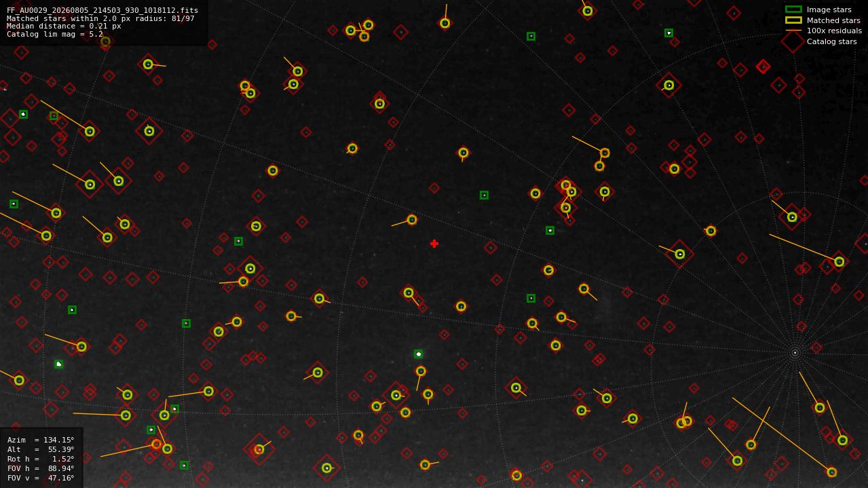Image resolution: width=868 pixels, height=488 pixels.
Task: Click the FOV v = 47.16° readout
Action: 41,478
